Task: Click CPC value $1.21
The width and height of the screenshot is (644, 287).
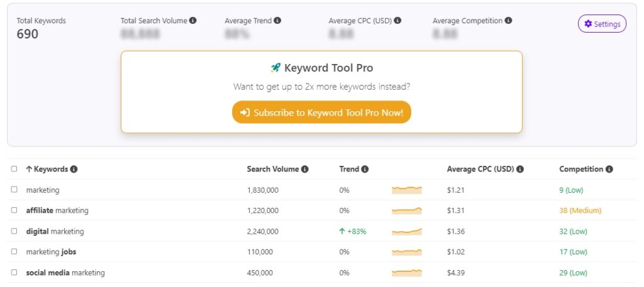Action: pyautogui.click(x=456, y=190)
